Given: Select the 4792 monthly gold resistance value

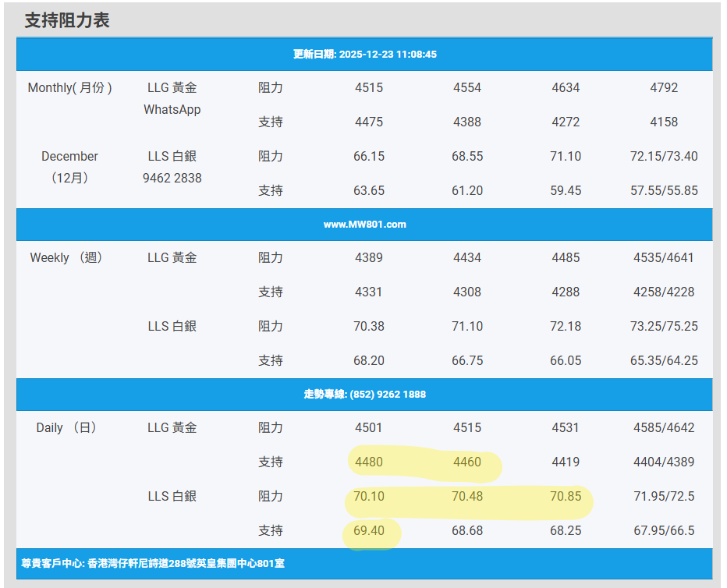Looking at the screenshot, I should 664,88.
